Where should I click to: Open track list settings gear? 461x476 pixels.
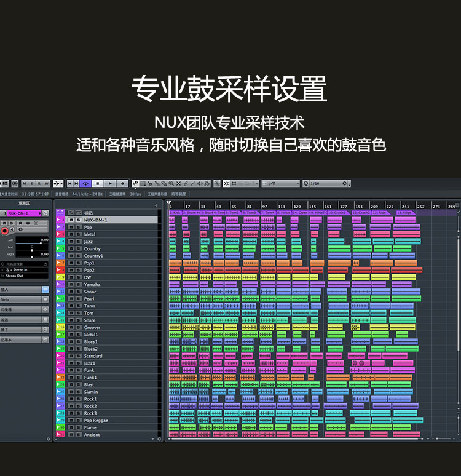pos(159,439)
